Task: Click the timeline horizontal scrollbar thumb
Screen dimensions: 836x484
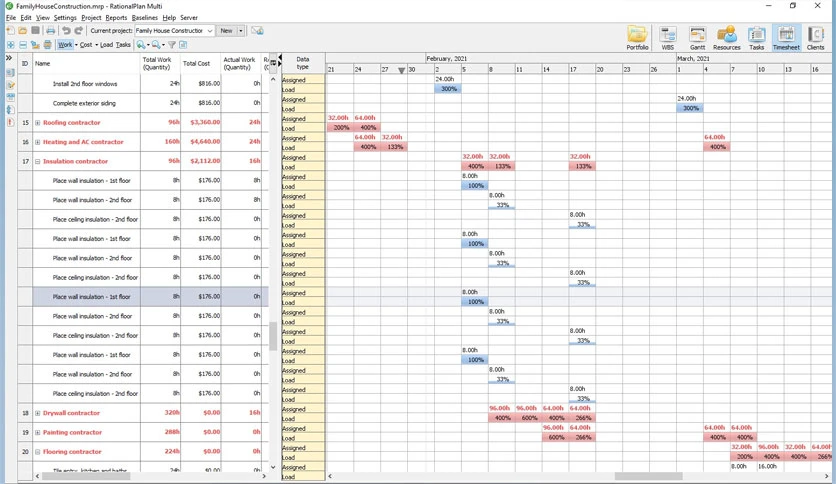Action: tap(648, 475)
